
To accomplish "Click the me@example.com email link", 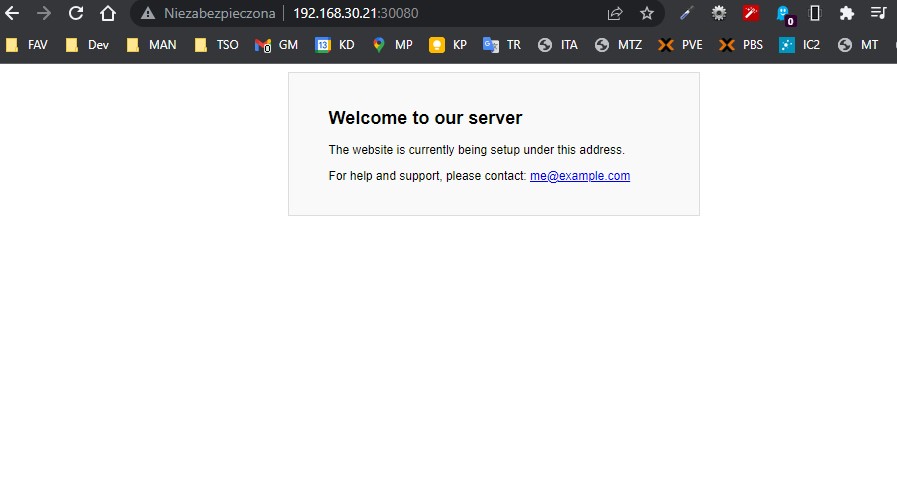I will (x=579, y=176).
